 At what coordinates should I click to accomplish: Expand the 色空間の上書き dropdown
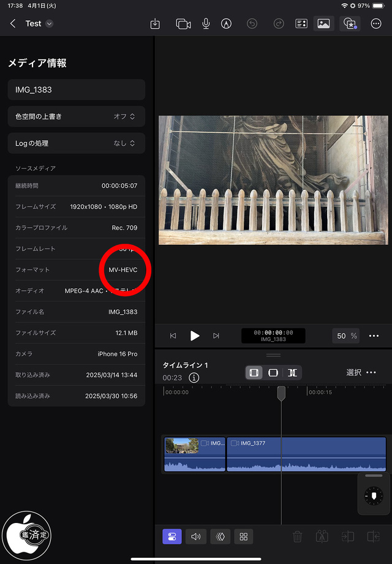tap(77, 116)
